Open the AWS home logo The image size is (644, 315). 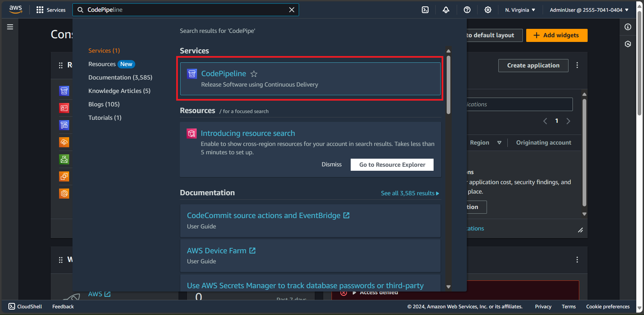(x=15, y=10)
